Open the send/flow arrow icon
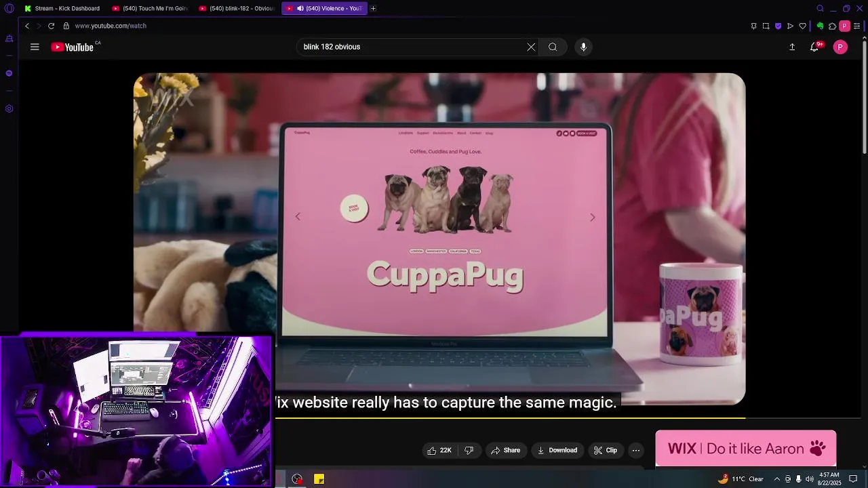This screenshot has width=868, height=488. pyautogui.click(x=790, y=26)
